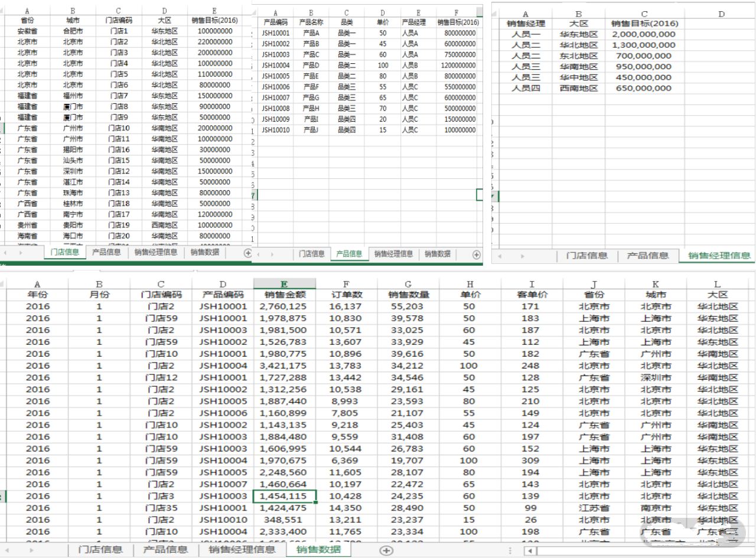
Task: Select 安徽省 cell in store sheet
Action: pos(27,31)
